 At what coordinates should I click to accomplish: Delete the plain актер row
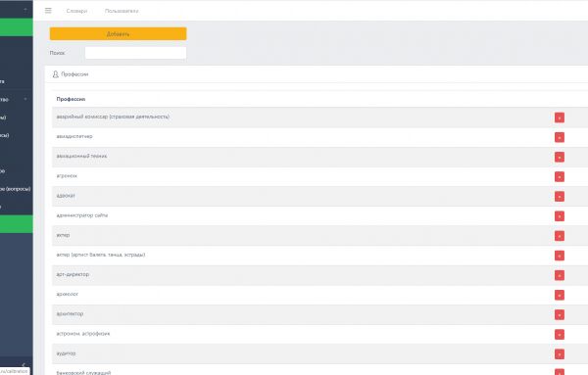pyautogui.click(x=560, y=236)
